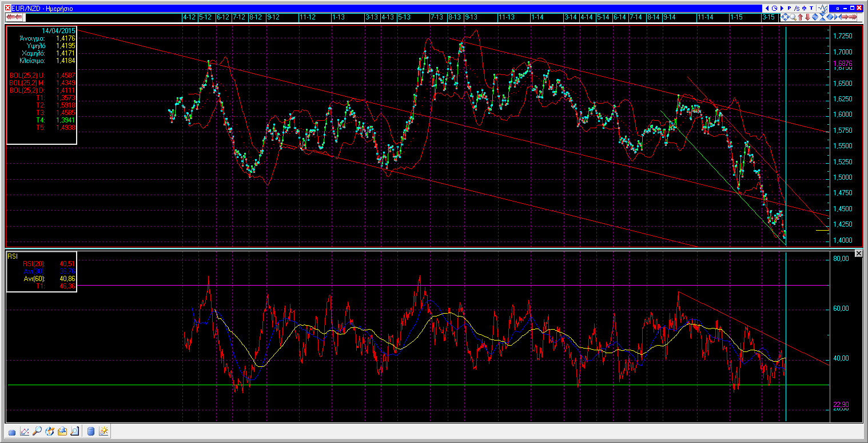Click the previous period left triangle

tap(767, 8)
